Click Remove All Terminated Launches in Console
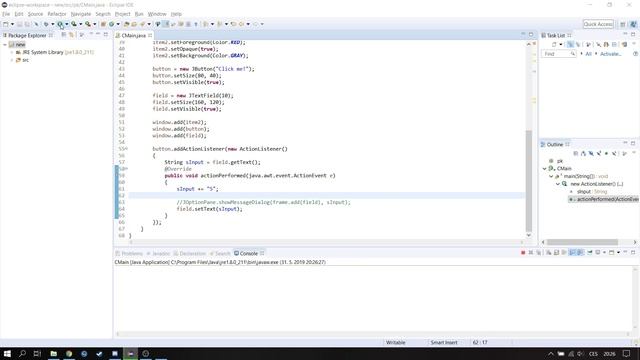This screenshot has width=640, height=360. [539, 253]
